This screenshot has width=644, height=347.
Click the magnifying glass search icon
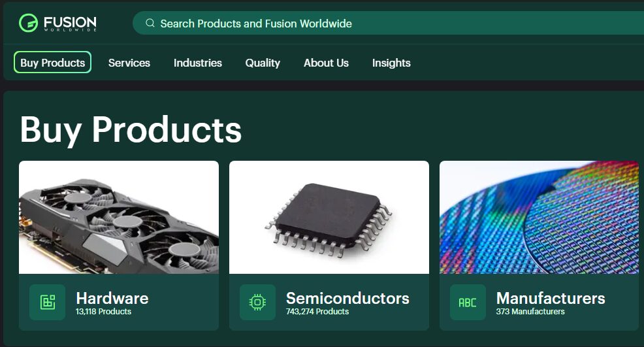pos(150,23)
